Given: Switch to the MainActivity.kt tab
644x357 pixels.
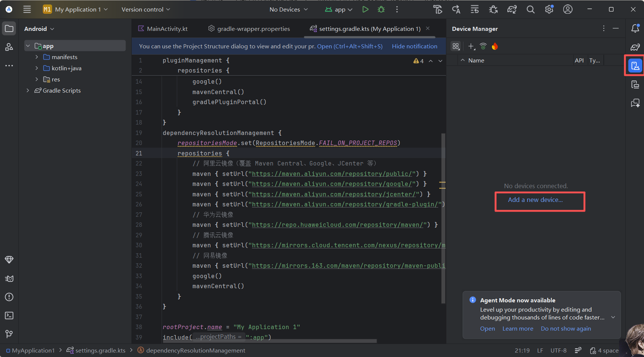Looking at the screenshot, I should click(x=167, y=29).
